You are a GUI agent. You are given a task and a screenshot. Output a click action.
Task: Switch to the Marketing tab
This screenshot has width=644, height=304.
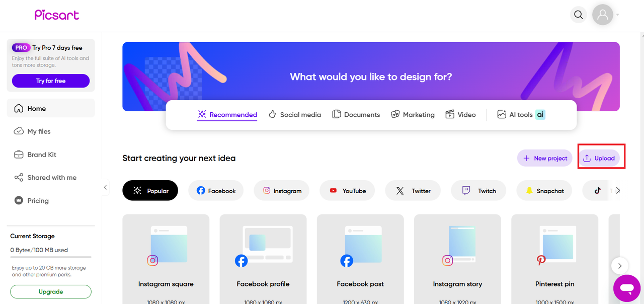point(413,115)
